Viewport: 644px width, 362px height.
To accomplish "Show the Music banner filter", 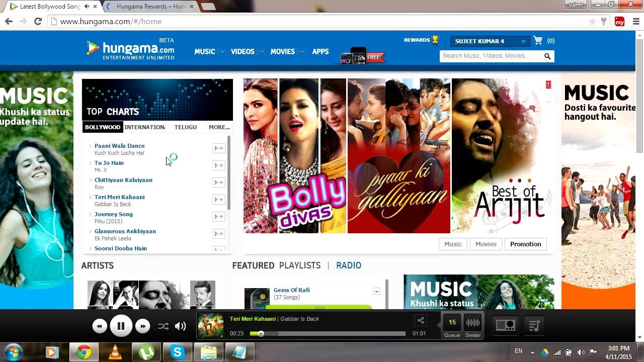I will (453, 244).
